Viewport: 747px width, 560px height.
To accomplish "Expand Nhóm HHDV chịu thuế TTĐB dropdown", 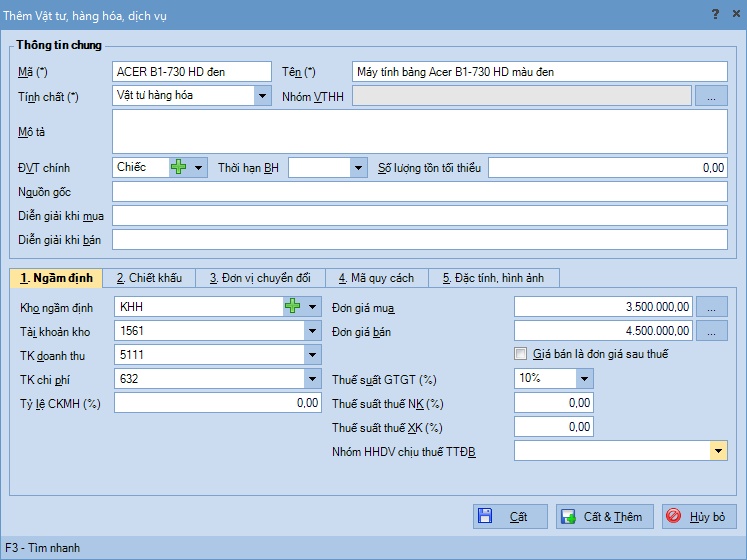I will 718,450.
